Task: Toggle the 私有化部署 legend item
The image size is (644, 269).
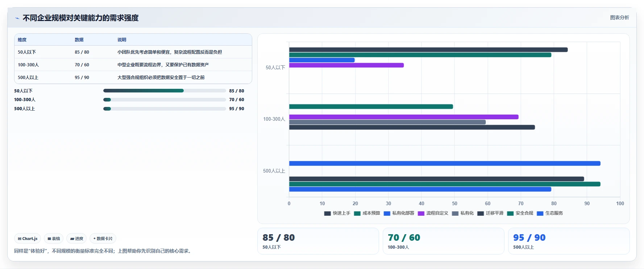Action: tap(399, 213)
